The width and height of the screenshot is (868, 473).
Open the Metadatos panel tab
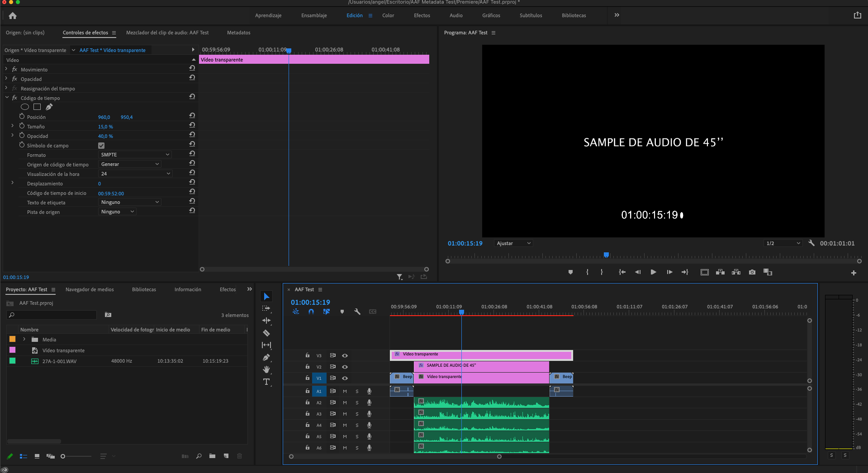click(x=238, y=33)
